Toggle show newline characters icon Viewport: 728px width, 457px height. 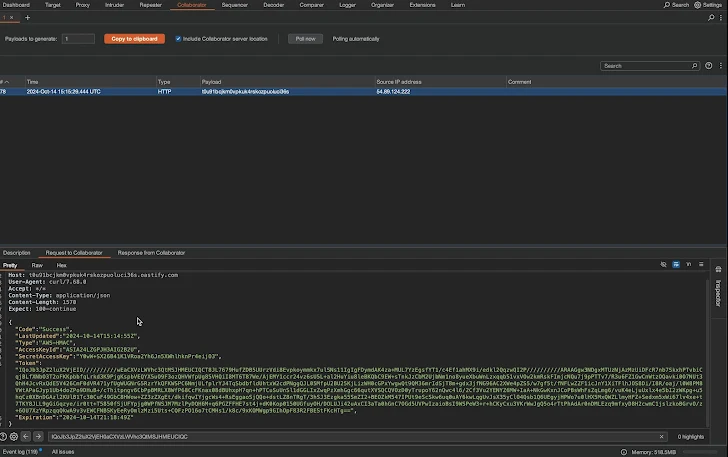coord(689,264)
